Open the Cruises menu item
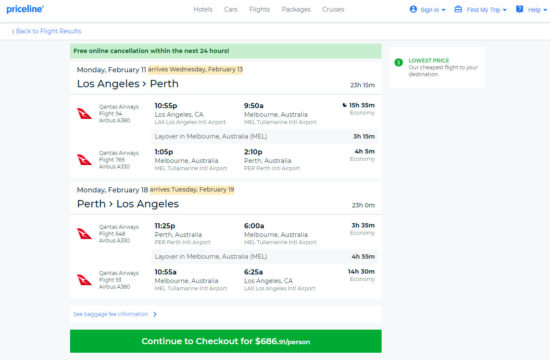This screenshot has height=360, width=550. click(x=333, y=9)
